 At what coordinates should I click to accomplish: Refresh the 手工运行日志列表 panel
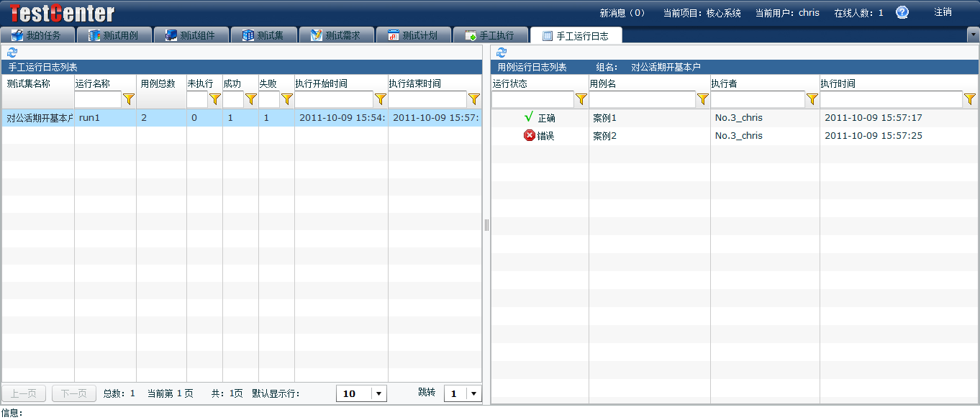12,52
